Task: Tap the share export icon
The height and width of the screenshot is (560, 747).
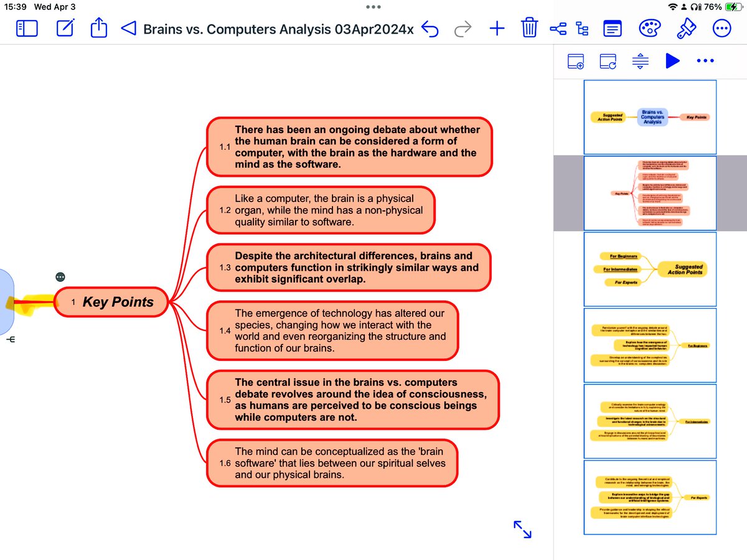Action: pos(99,28)
